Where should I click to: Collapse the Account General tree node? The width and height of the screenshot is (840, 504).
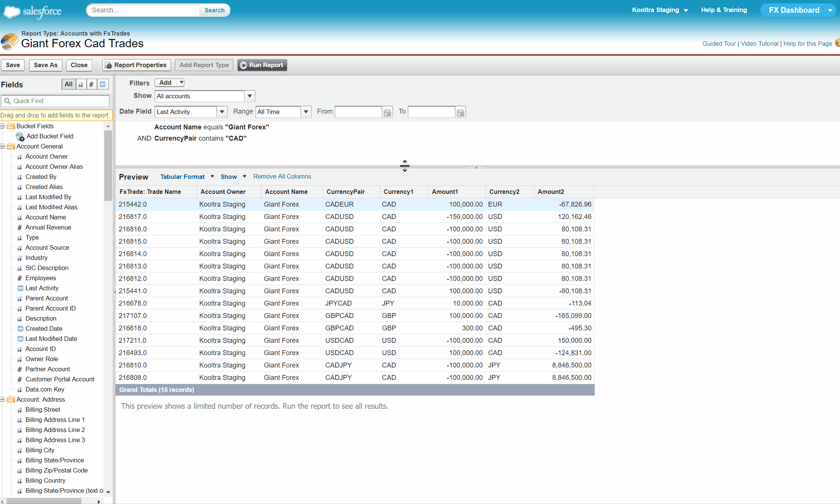tap(2, 146)
